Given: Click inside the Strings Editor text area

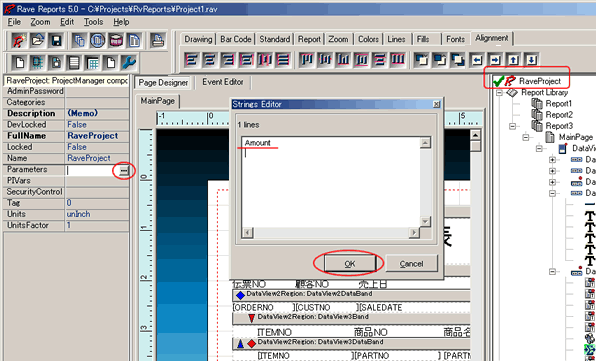Looking at the screenshot, I should point(331,182).
